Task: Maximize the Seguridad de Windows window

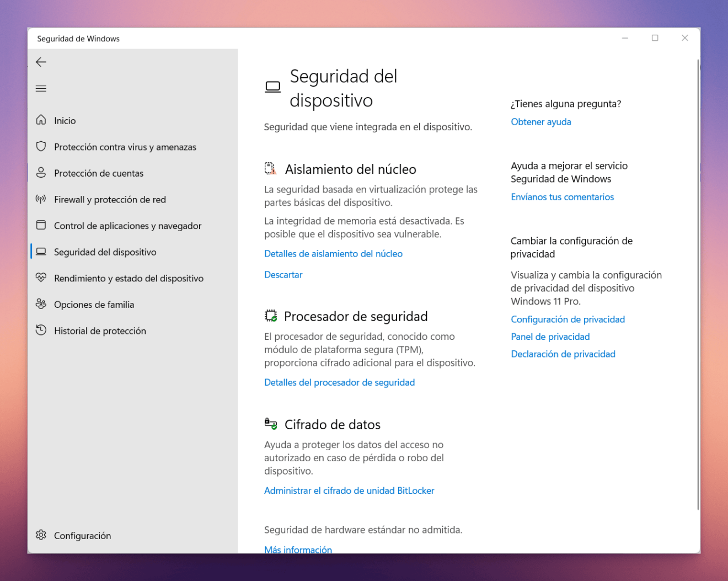Action: pyautogui.click(x=655, y=38)
